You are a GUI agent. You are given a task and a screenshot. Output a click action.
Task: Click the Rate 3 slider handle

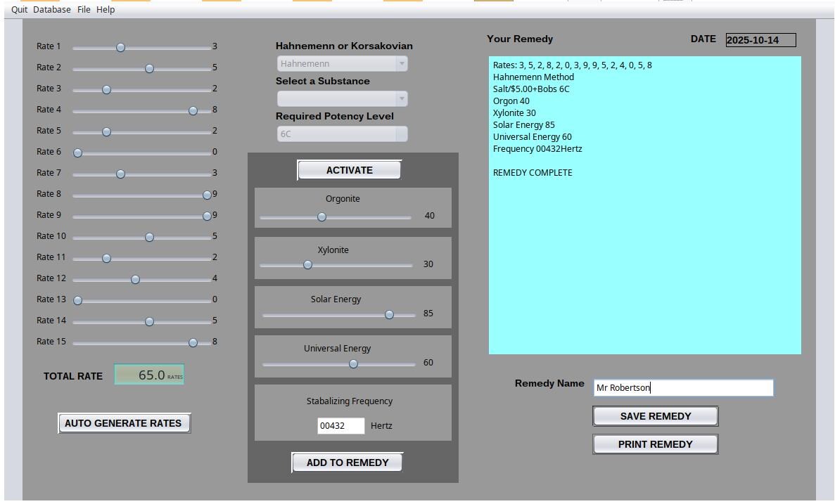(x=106, y=90)
